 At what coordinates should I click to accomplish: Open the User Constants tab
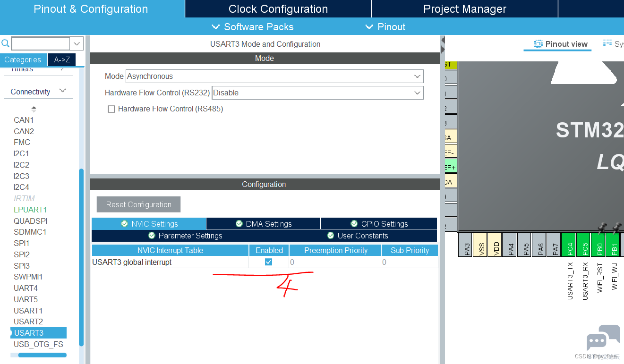coord(358,236)
